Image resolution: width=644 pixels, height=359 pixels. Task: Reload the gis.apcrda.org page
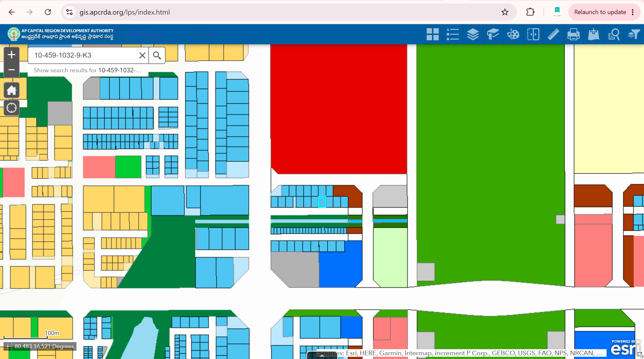pyautogui.click(x=48, y=12)
